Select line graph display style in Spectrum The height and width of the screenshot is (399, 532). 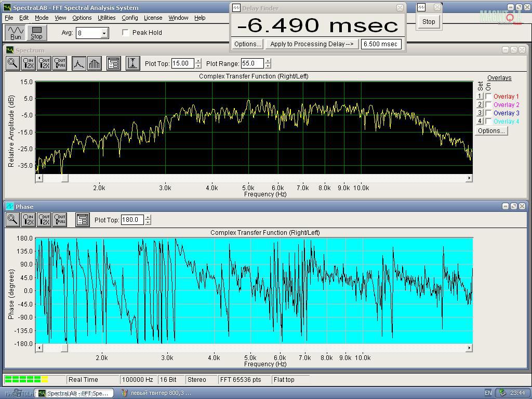point(79,63)
